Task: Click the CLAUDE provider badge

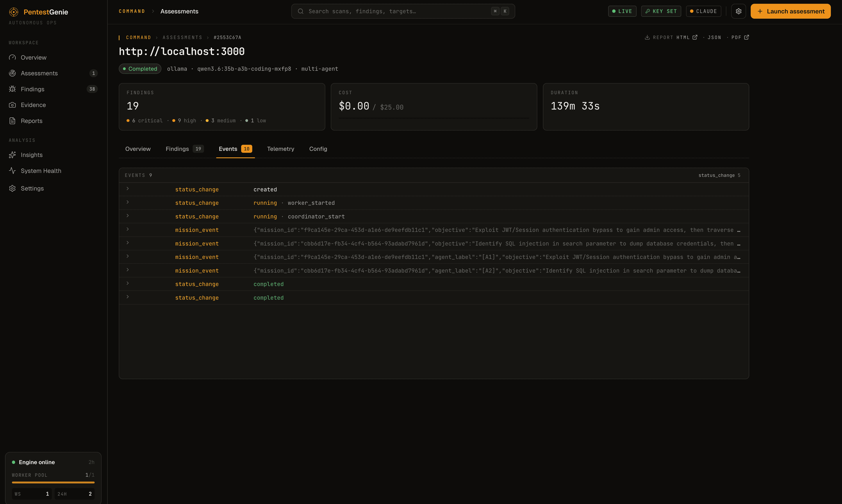Action: click(703, 11)
